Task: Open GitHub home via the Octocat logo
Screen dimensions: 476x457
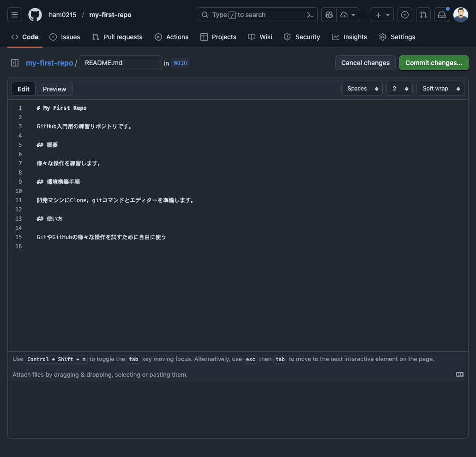Action: pyautogui.click(x=35, y=14)
